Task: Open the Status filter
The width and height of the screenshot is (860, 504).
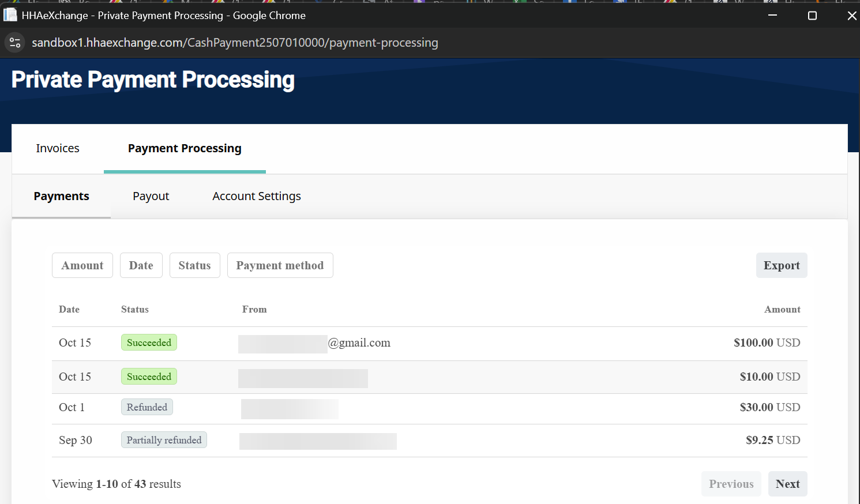Action: (194, 265)
